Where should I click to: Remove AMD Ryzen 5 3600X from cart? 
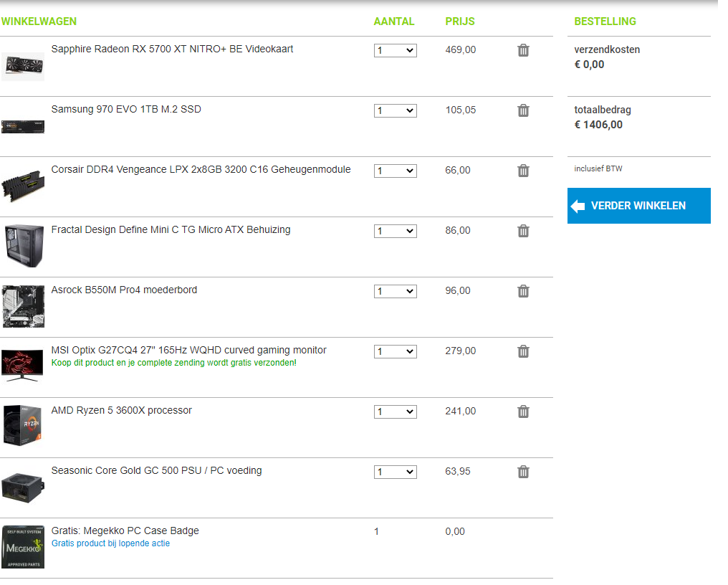(x=523, y=412)
